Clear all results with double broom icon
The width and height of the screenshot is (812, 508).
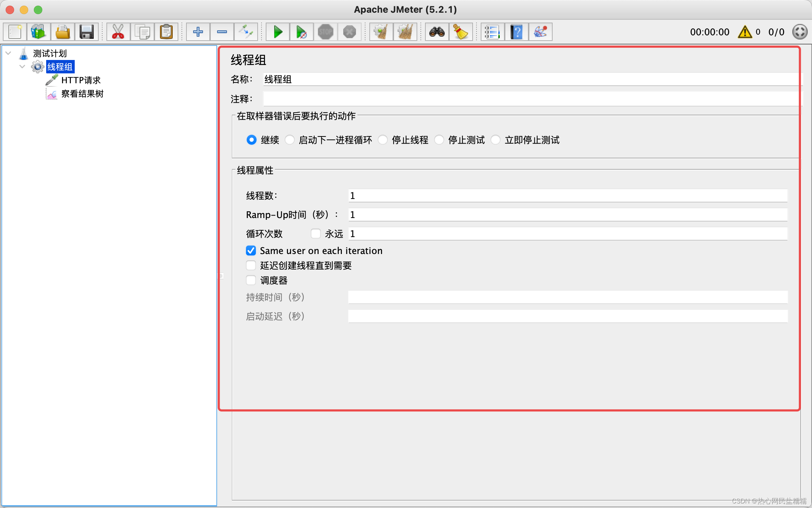(x=405, y=32)
